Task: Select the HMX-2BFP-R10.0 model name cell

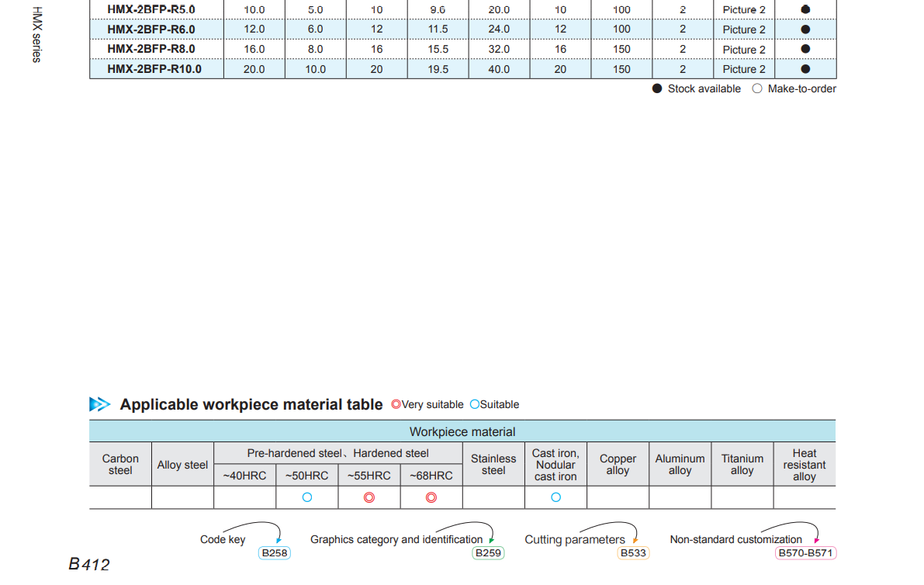Action: [x=154, y=69]
